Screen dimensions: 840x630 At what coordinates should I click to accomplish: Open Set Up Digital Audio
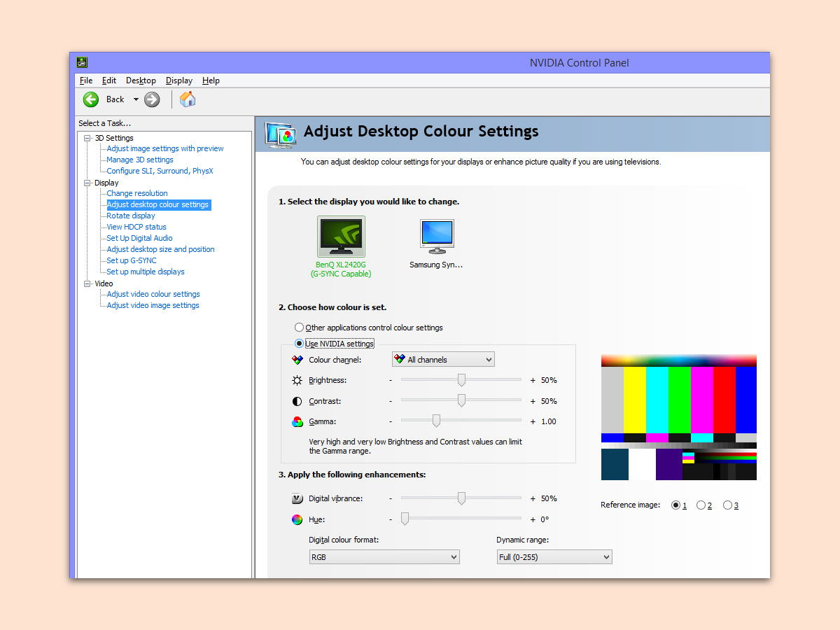(x=139, y=238)
